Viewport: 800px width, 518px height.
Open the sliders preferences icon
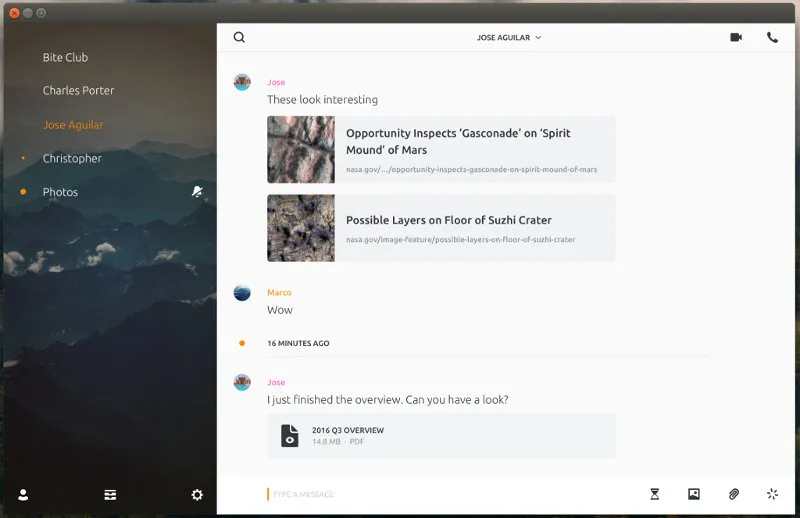[x=110, y=495]
